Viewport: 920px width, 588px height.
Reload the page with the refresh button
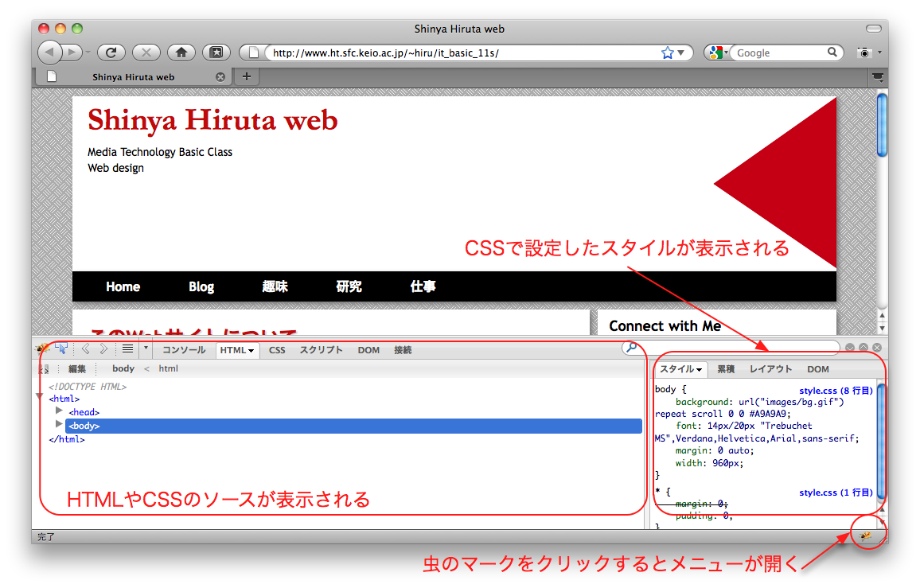click(111, 53)
